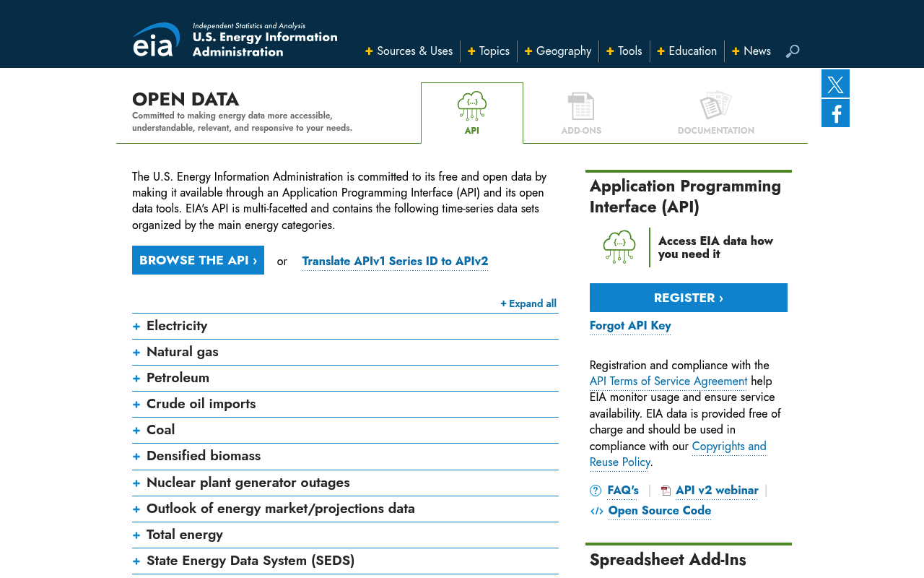Share on Facebook icon
Screen dimensions: 924x578
[x=835, y=113]
